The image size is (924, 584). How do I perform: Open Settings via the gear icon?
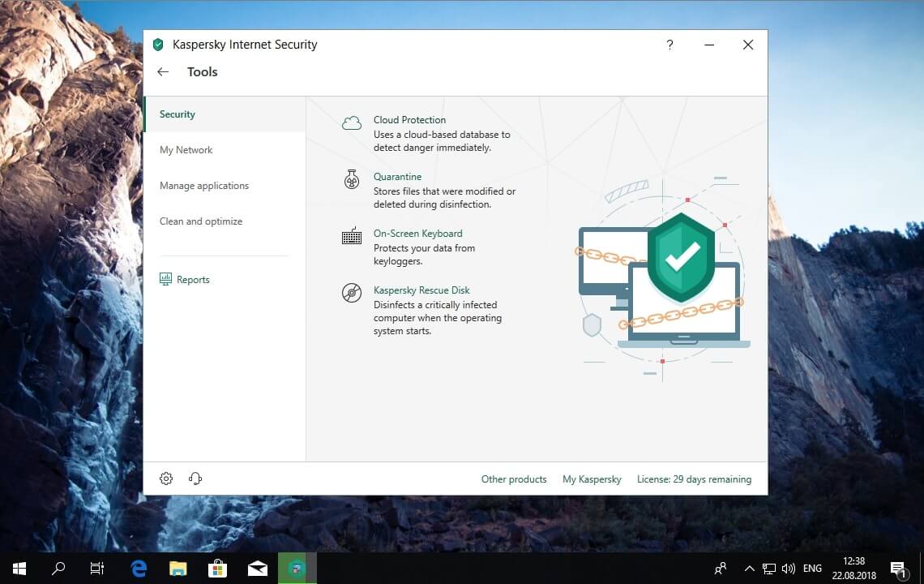click(x=166, y=479)
